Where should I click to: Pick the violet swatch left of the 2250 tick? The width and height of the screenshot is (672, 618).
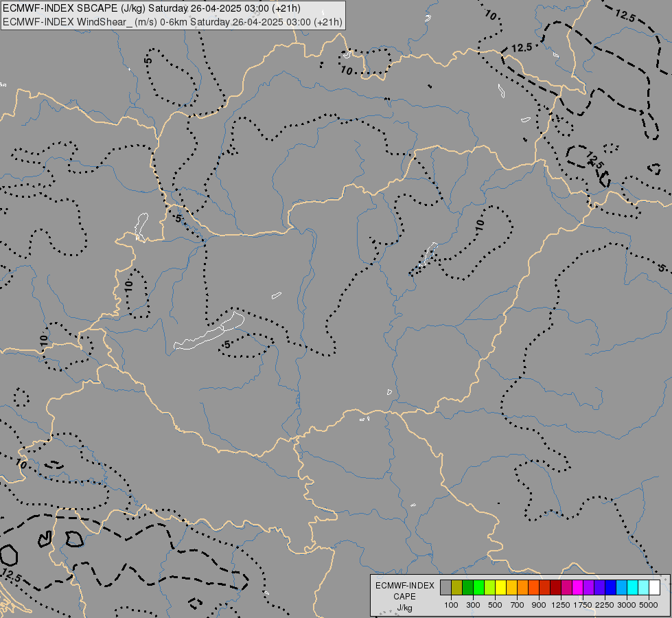[x=599, y=587]
